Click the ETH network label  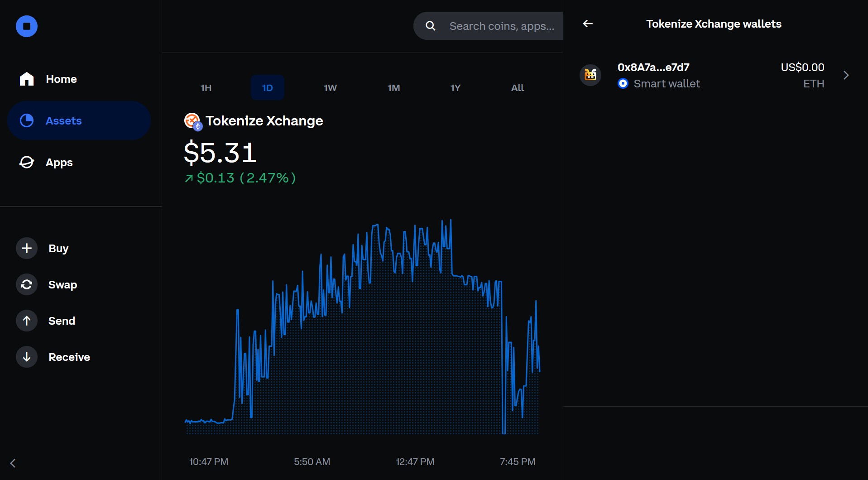pos(814,84)
